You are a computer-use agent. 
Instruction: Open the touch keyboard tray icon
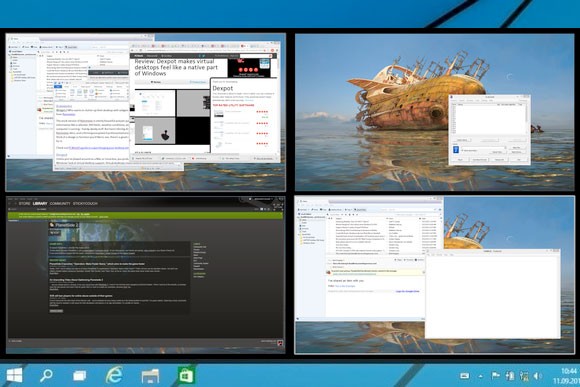point(465,376)
